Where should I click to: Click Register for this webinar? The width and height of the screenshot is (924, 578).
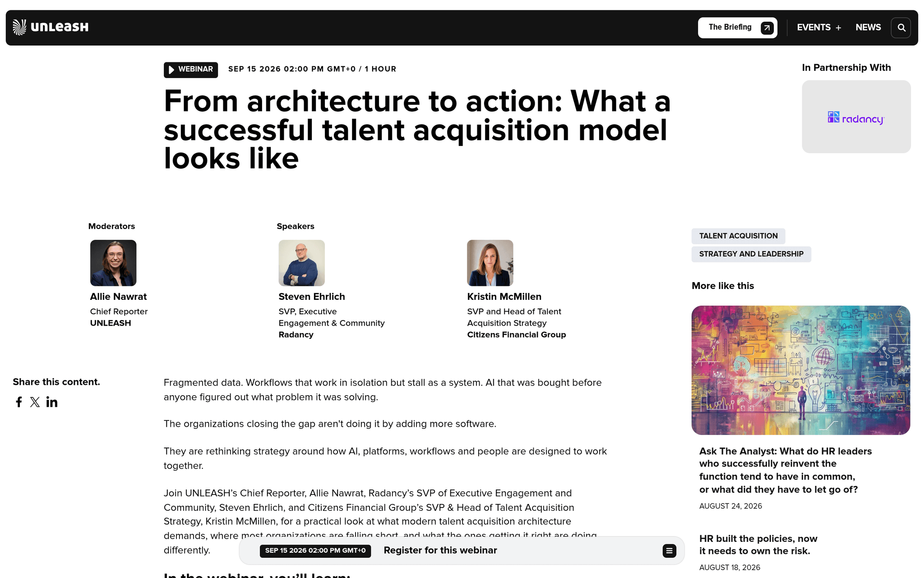440,550
